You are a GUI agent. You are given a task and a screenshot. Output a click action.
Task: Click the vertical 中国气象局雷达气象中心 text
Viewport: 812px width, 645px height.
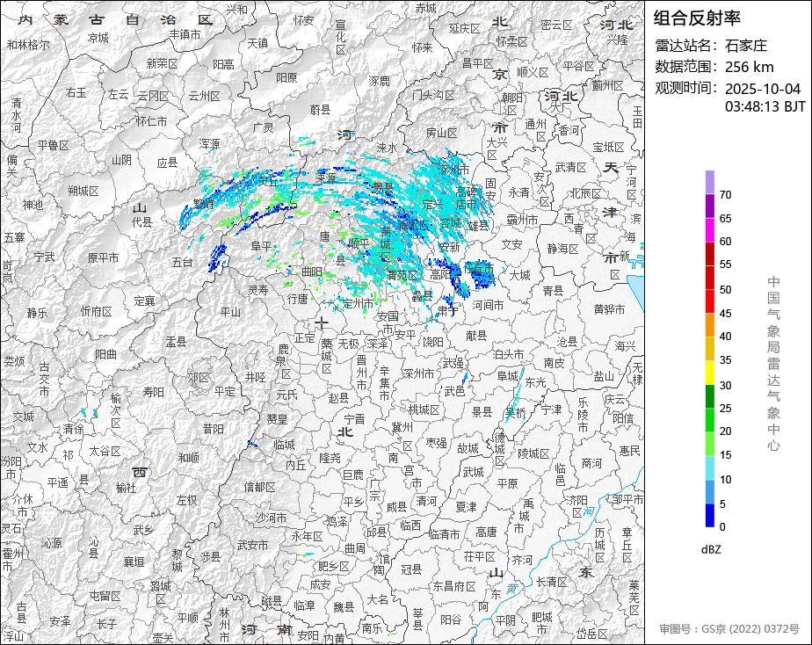click(773, 363)
